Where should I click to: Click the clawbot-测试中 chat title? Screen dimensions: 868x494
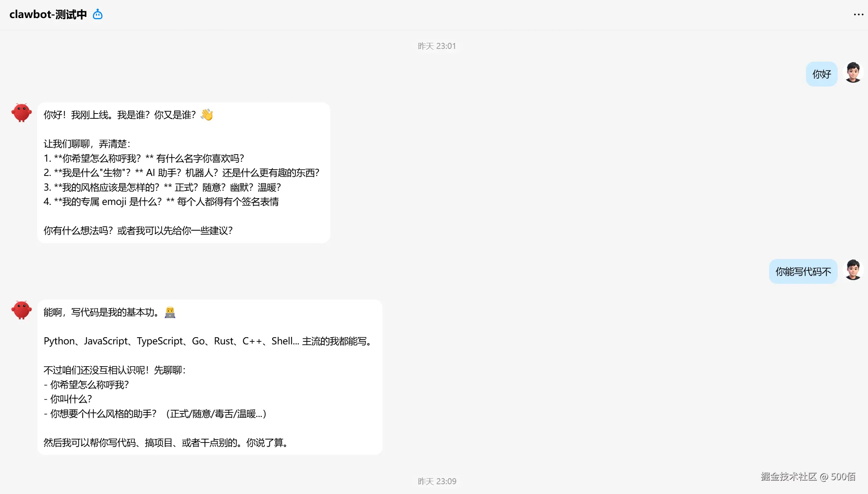pyautogui.click(x=48, y=14)
